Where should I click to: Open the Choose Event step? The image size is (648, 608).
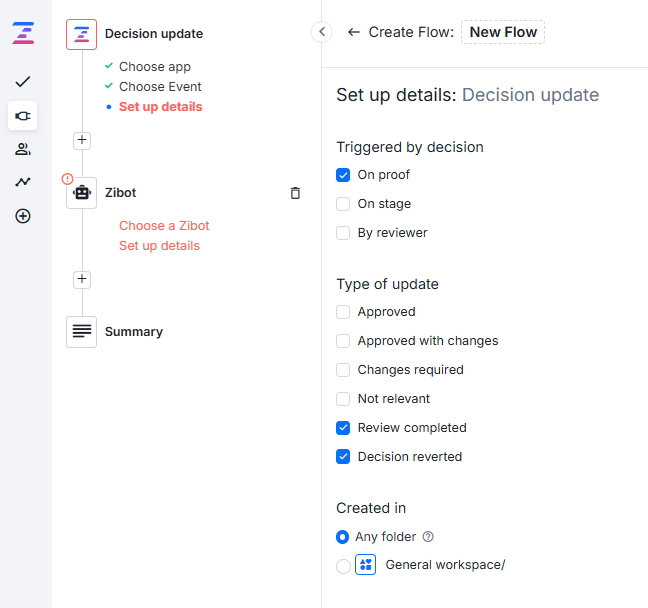160,87
